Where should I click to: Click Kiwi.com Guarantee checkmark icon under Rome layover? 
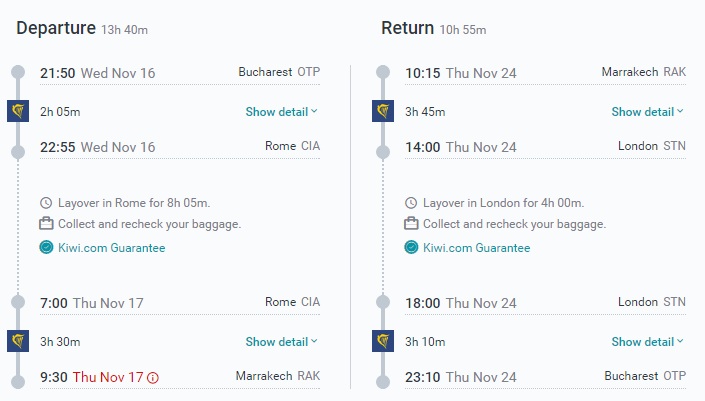coord(46,248)
